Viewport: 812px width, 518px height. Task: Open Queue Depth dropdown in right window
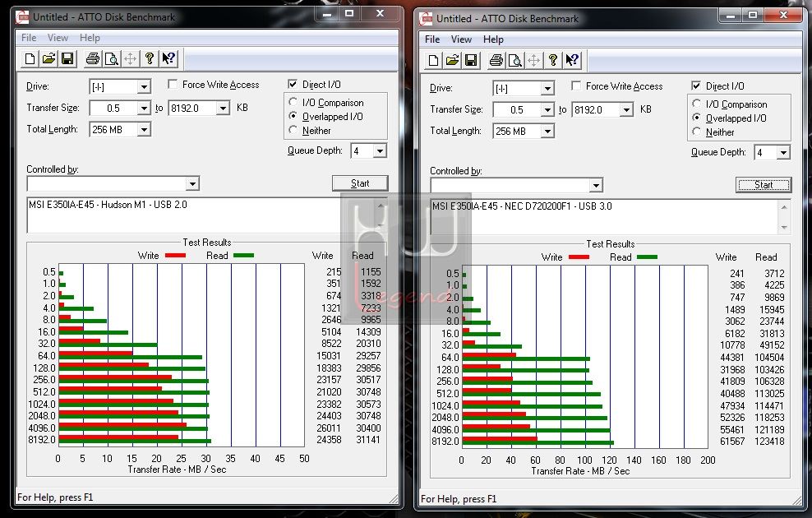coord(783,152)
